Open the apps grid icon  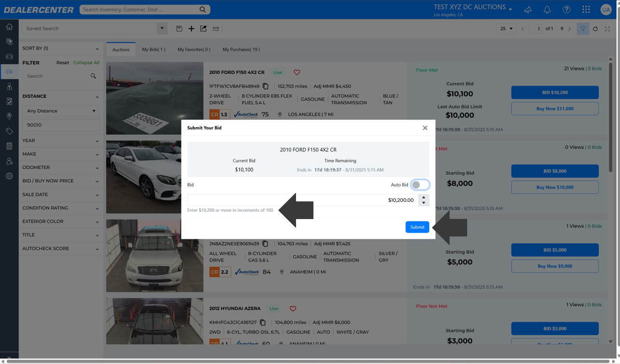click(x=586, y=10)
